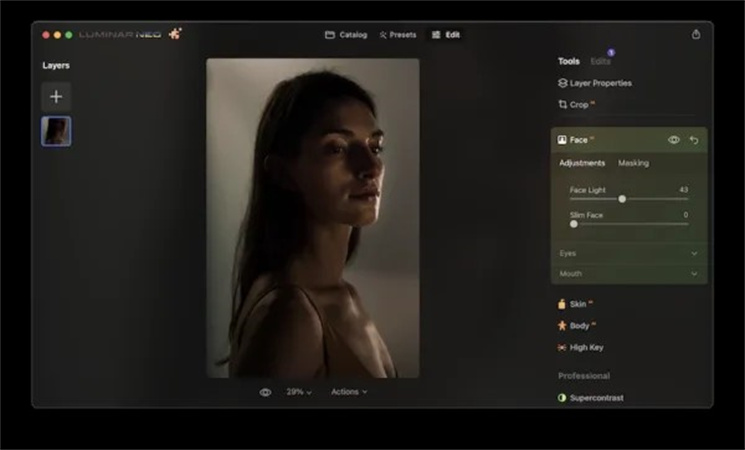The width and height of the screenshot is (745, 450).
Task: Open the High Key tool
Action: (581, 347)
